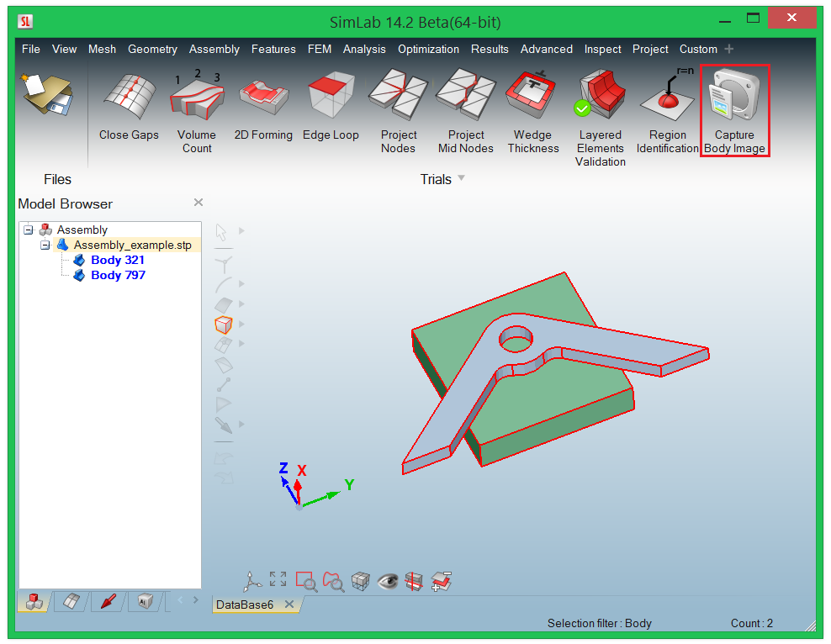Click the Fit to Screen arrows icon
Screen dimensions: 831x644
278,579
